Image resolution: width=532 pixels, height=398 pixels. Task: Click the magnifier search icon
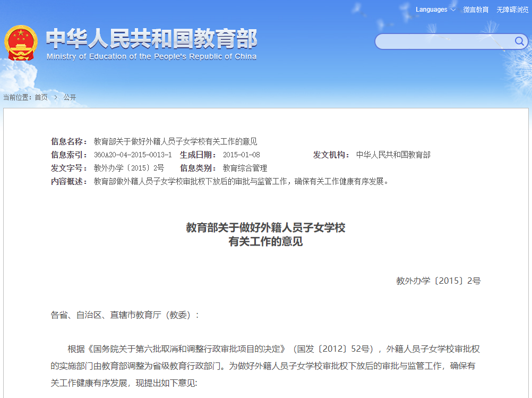519,41
